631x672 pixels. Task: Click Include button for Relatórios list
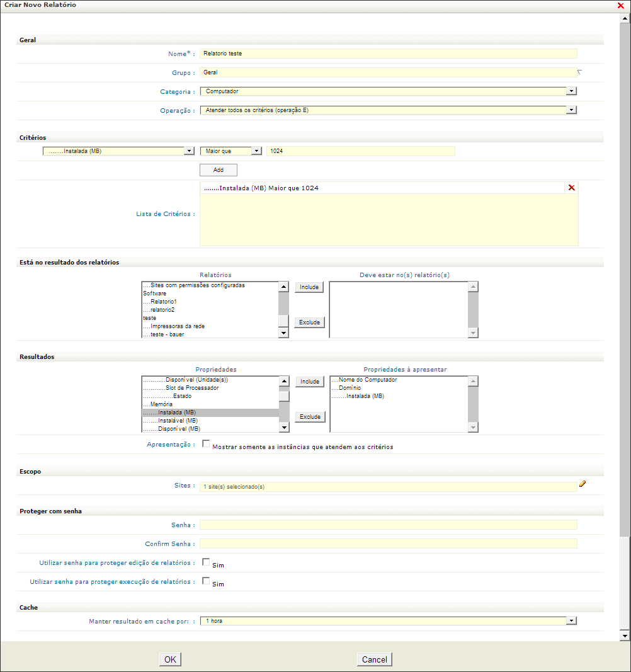(x=309, y=287)
